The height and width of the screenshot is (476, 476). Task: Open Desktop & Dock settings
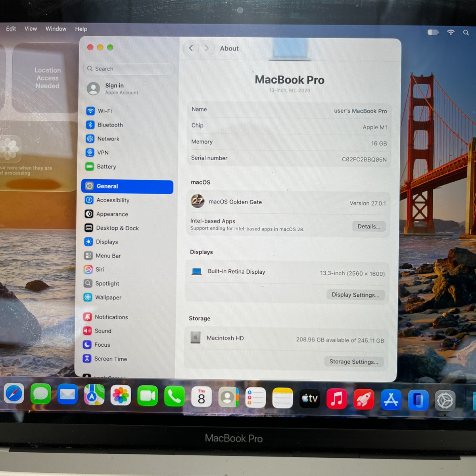pyautogui.click(x=127, y=228)
